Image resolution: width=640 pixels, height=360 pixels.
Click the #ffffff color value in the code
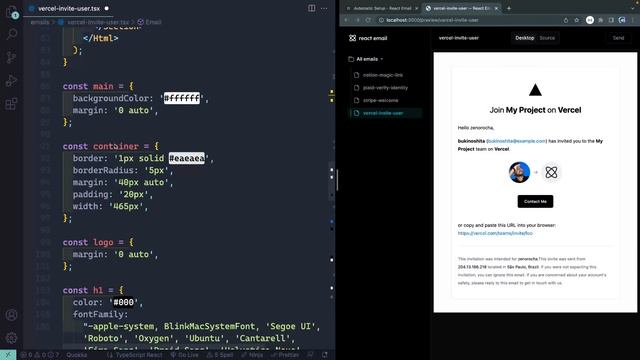(182, 98)
